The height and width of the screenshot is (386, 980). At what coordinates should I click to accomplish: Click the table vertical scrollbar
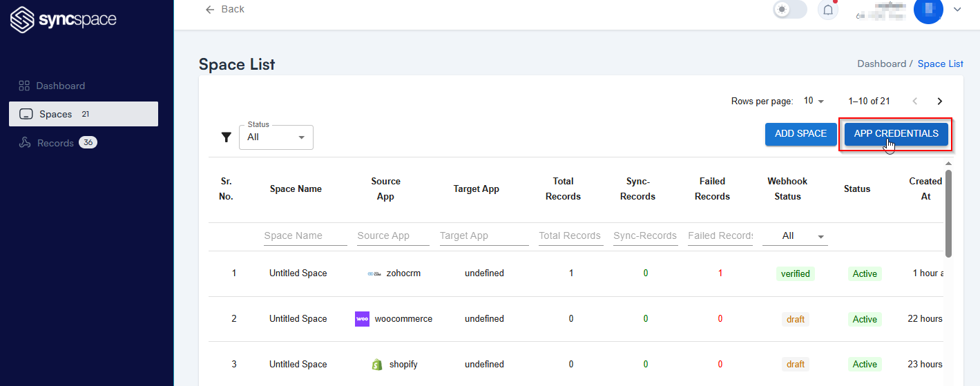[948, 213]
